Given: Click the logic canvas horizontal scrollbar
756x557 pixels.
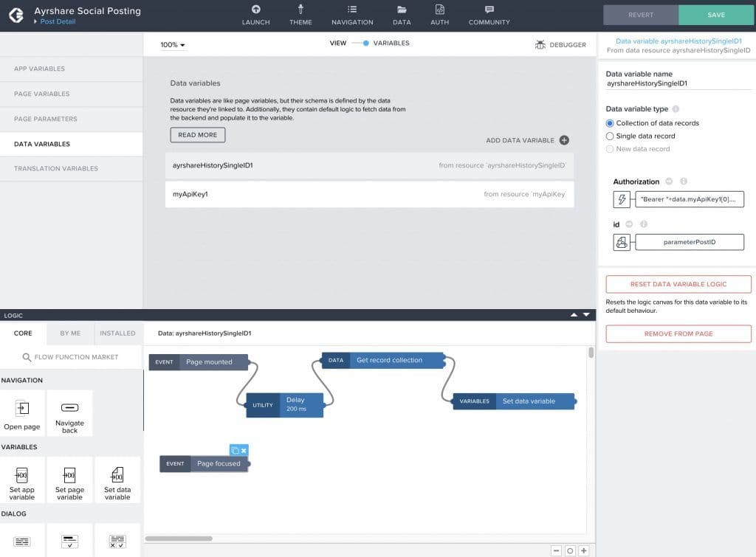Looking at the screenshot, I should 179,539.
